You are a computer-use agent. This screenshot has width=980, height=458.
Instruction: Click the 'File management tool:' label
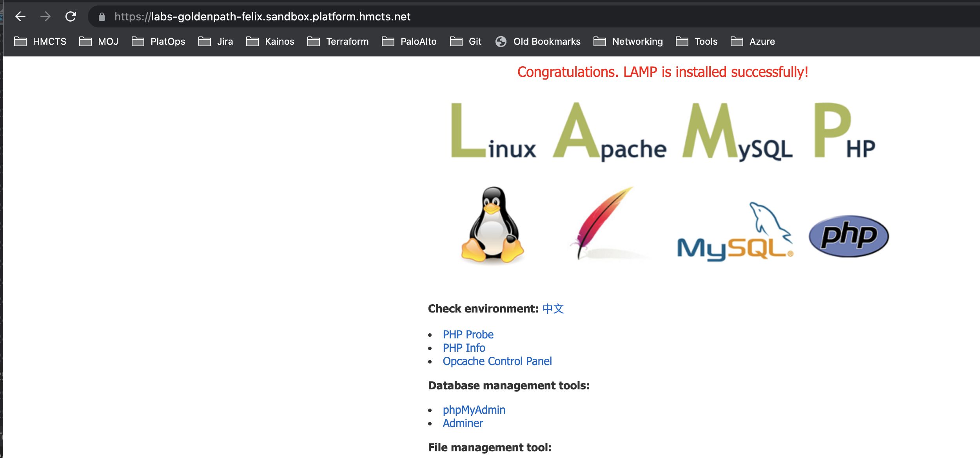click(x=490, y=448)
